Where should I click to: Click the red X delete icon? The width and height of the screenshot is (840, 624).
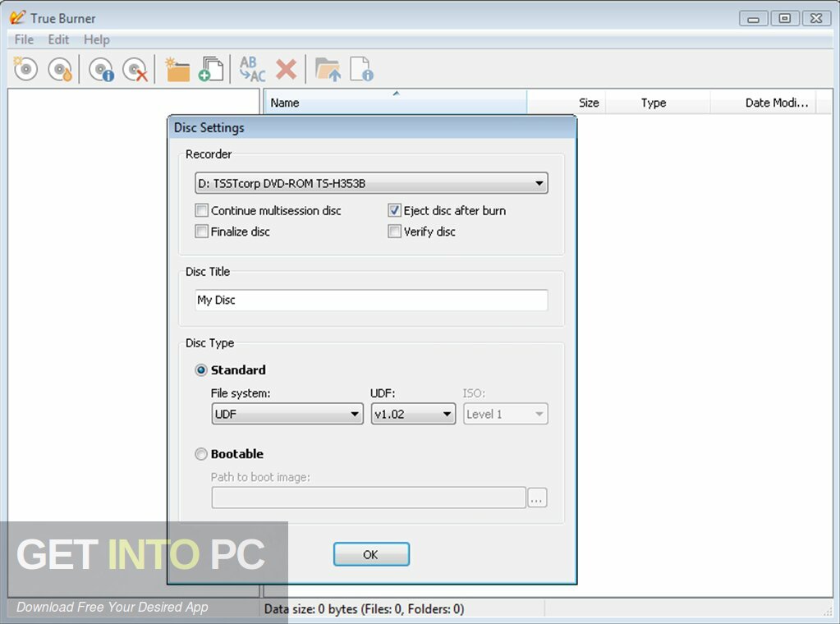coord(286,69)
